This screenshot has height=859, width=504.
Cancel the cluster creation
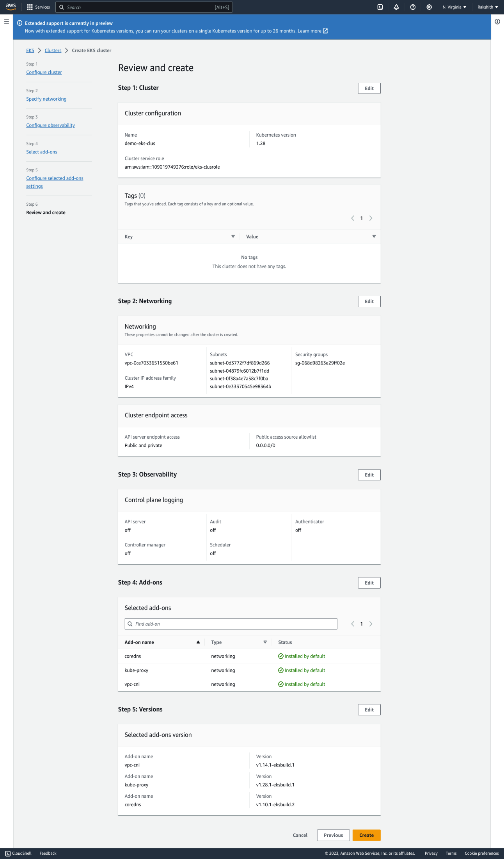300,835
